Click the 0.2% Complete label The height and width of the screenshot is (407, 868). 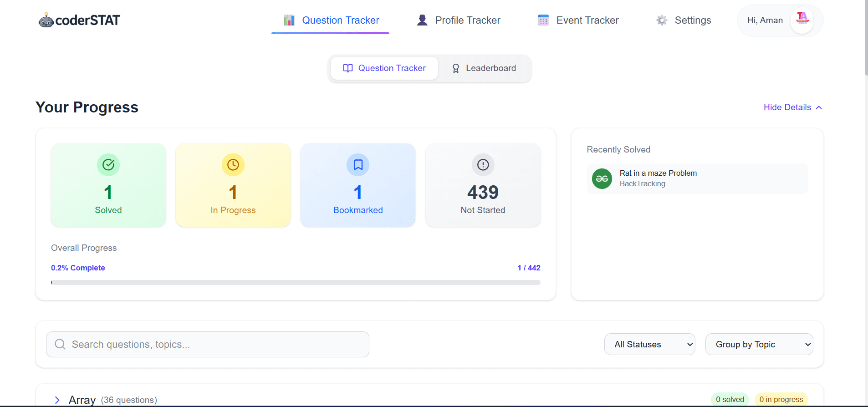click(x=78, y=268)
